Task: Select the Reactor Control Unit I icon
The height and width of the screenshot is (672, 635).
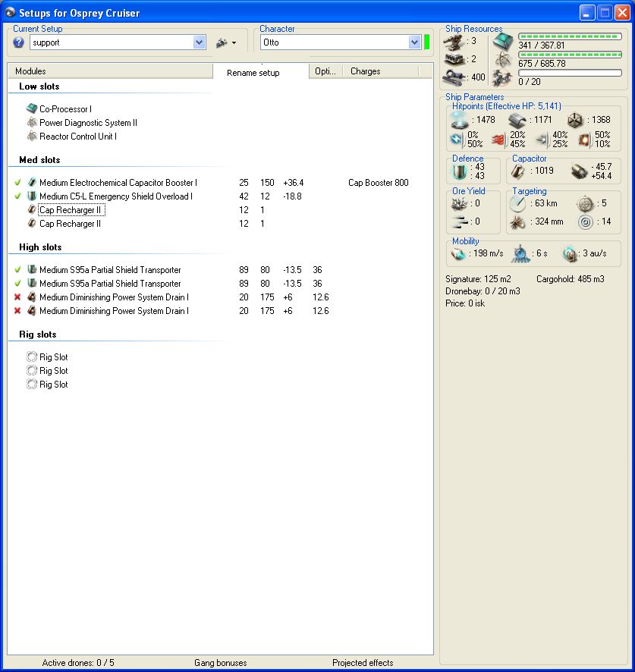Action: [32, 136]
